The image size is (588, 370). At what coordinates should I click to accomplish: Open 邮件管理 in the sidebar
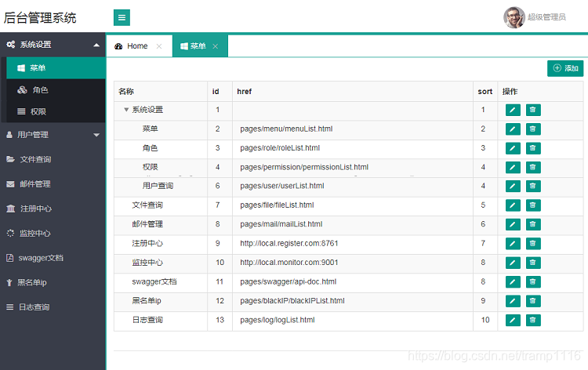[53, 184]
